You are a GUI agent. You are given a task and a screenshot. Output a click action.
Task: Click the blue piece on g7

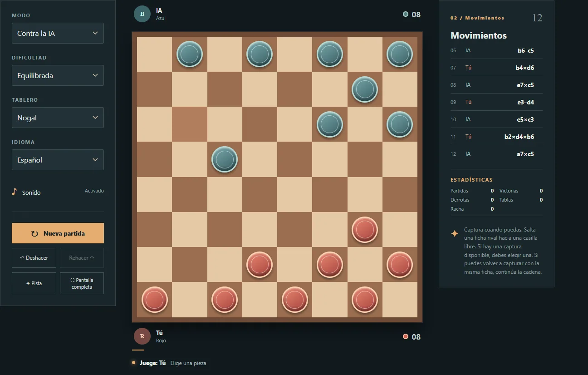[365, 89]
